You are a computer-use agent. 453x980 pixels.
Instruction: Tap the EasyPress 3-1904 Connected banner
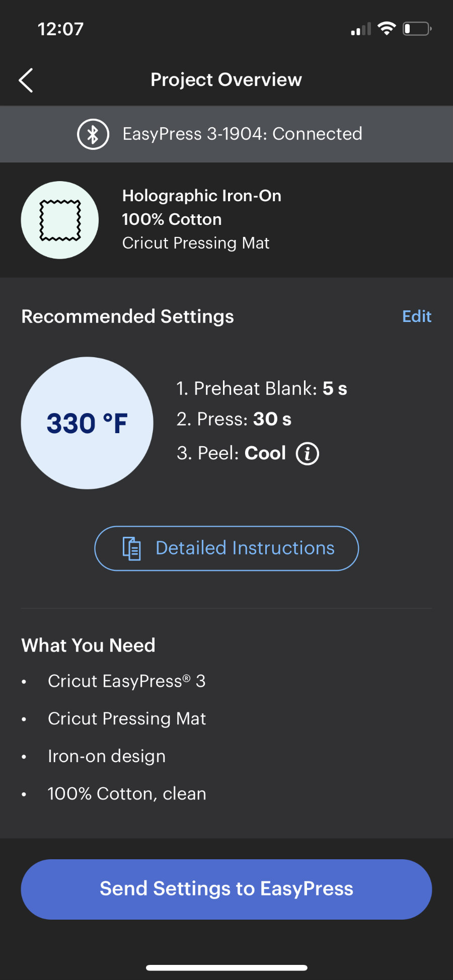coord(242,134)
